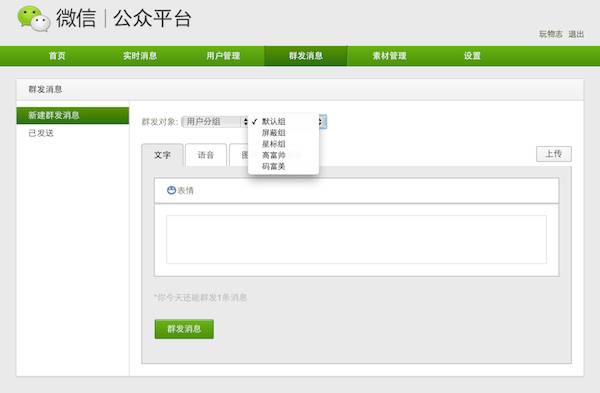Viewport: 600px width, 393px height.
Task: Open 素材管理 in the navigation bar
Action: pyautogui.click(x=390, y=56)
